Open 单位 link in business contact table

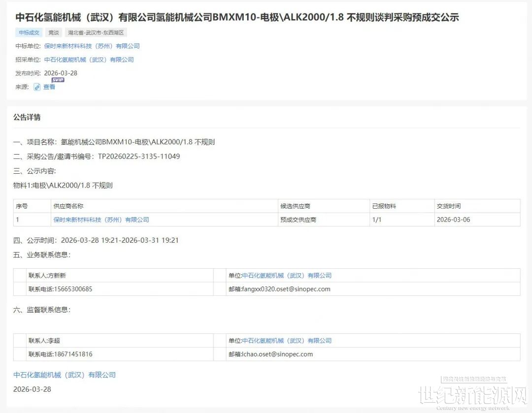(x=287, y=276)
